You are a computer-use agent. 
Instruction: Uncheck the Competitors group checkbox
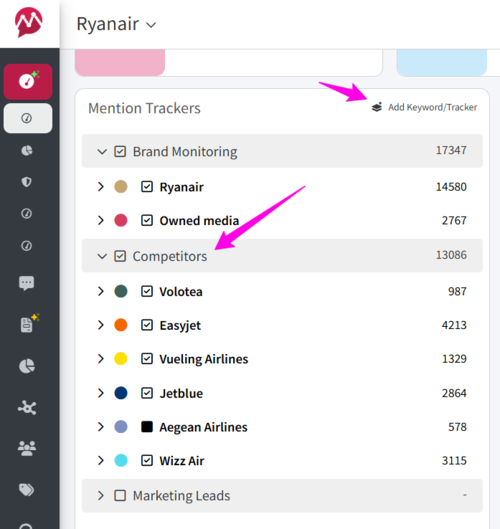[120, 256]
